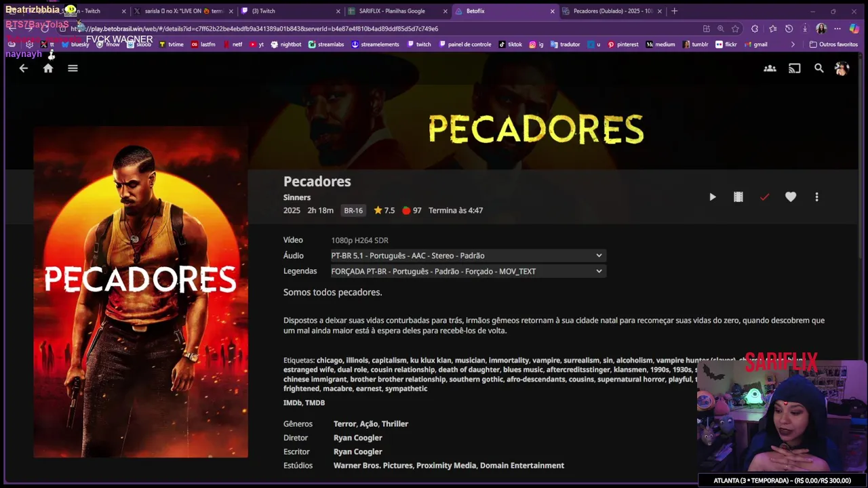This screenshot has width=868, height=488.
Task: Open the Legendas subtitle dropdown
Action: point(468,271)
